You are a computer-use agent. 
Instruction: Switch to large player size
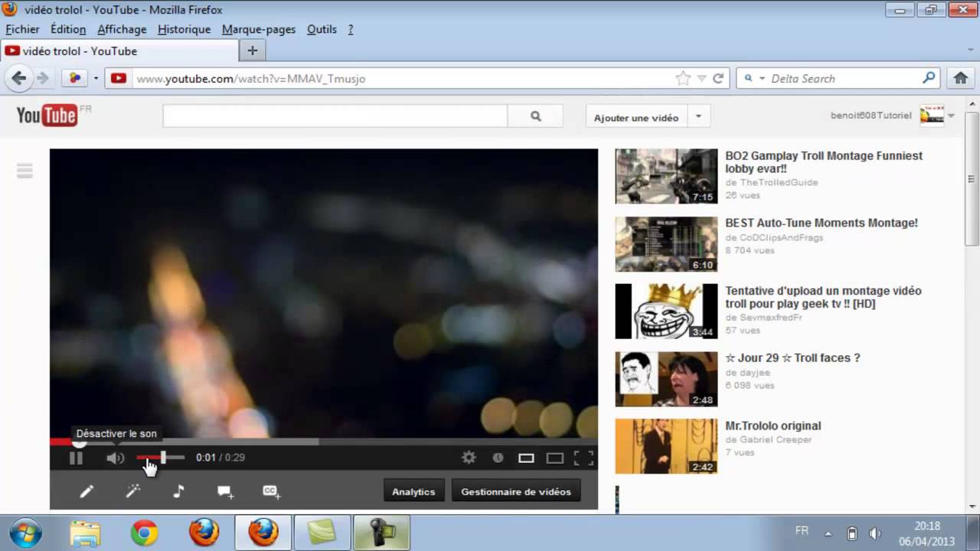pyautogui.click(x=555, y=458)
